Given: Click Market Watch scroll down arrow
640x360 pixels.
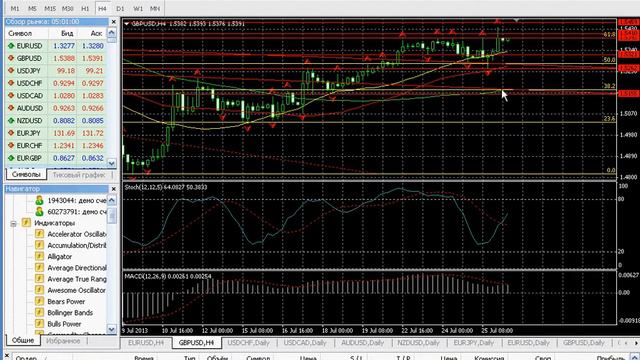Looking at the screenshot, I should pyautogui.click(x=111, y=163).
